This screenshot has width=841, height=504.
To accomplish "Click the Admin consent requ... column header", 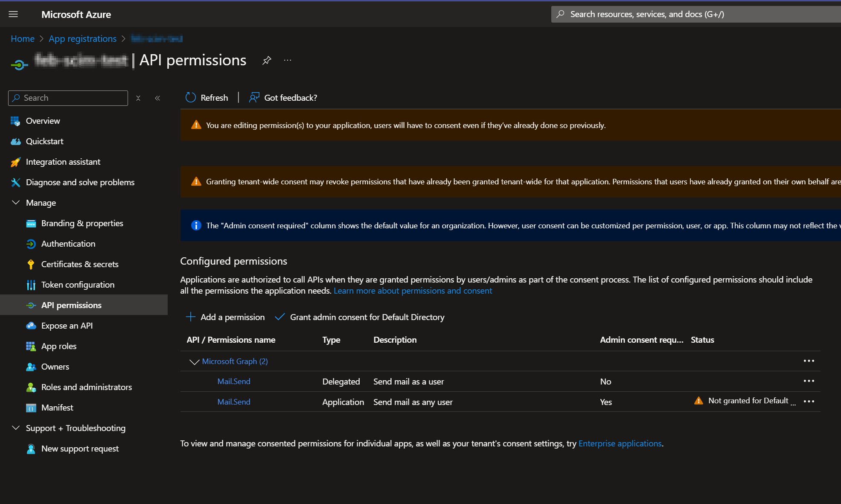I will (641, 340).
